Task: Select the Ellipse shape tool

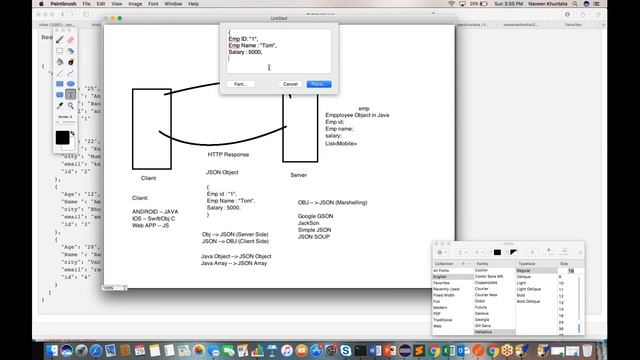Action: tap(71, 84)
